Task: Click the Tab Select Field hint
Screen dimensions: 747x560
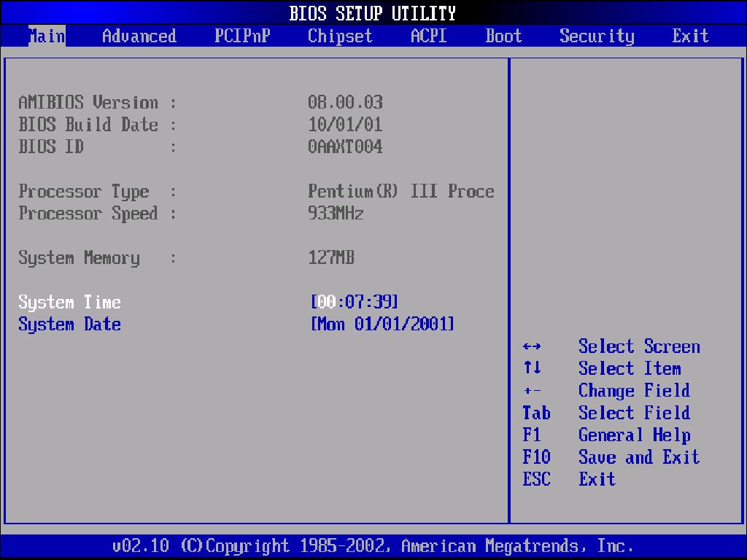Action: click(x=606, y=413)
